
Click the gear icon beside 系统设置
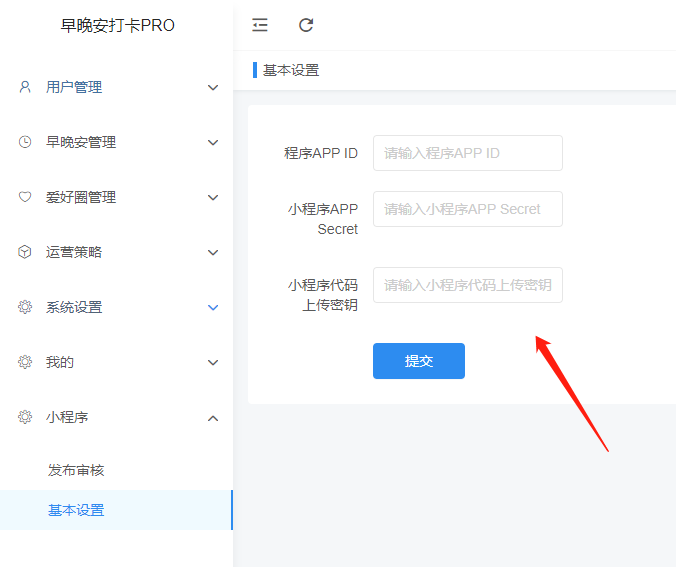click(x=25, y=307)
